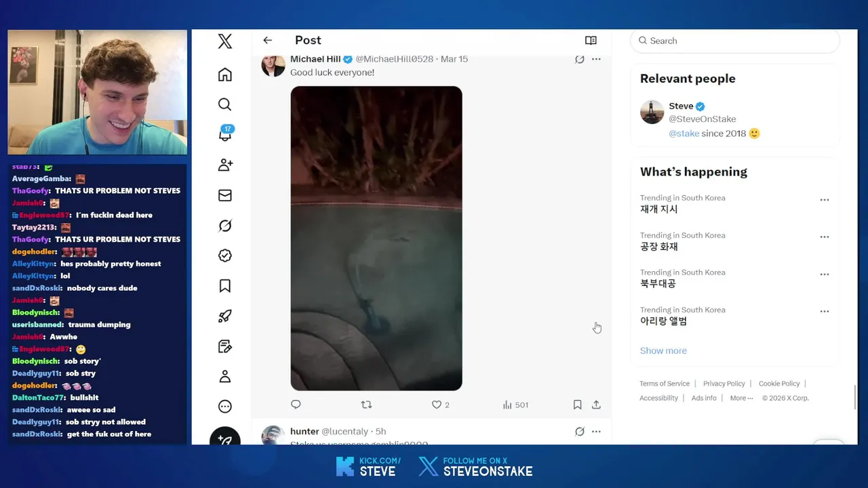Viewport: 868px width, 488px height.
Task: Open reader view book icon
Action: pyautogui.click(x=591, y=41)
